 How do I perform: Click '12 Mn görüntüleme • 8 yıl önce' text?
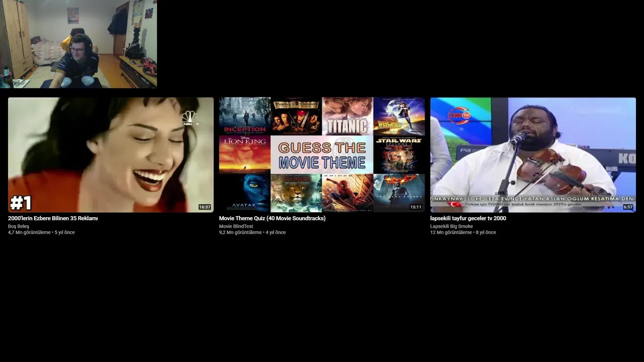(x=463, y=232)
